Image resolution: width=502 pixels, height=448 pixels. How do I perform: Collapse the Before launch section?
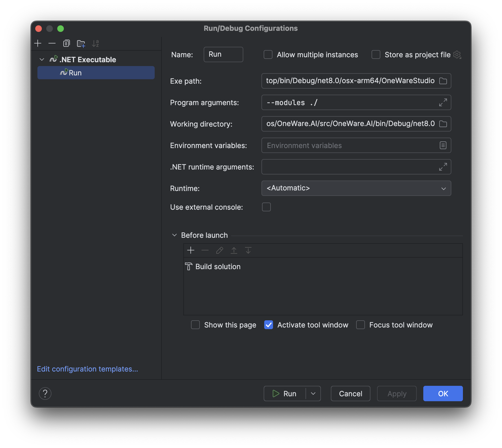click(x=174, y=235)
